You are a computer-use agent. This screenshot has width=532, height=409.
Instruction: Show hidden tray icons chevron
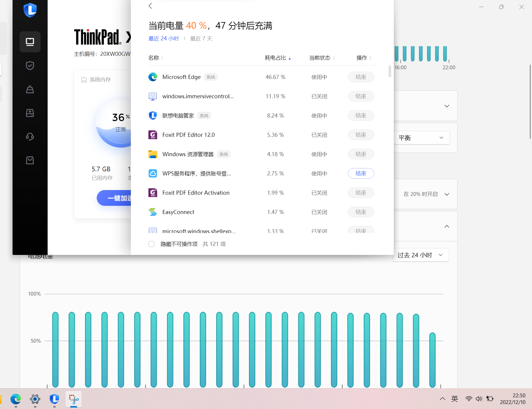pyautogui.click(x=443, y=399)
